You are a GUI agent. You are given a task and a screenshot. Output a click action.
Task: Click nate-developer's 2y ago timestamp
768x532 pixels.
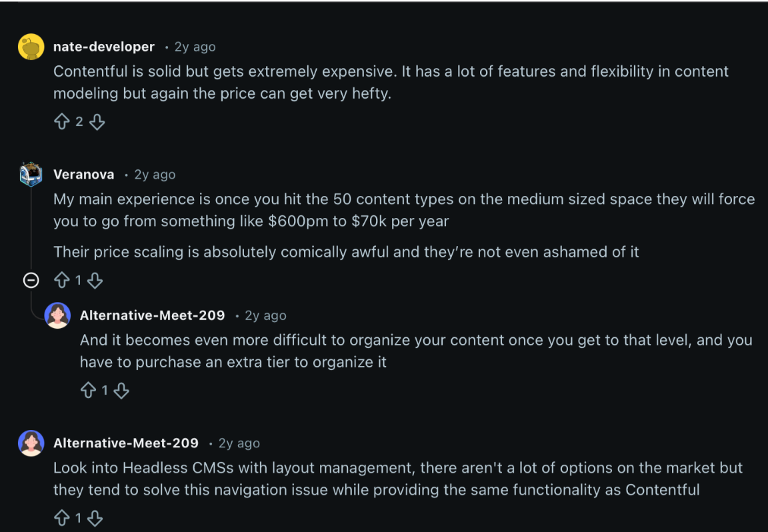pyautogui.click(x=195, y=47)
